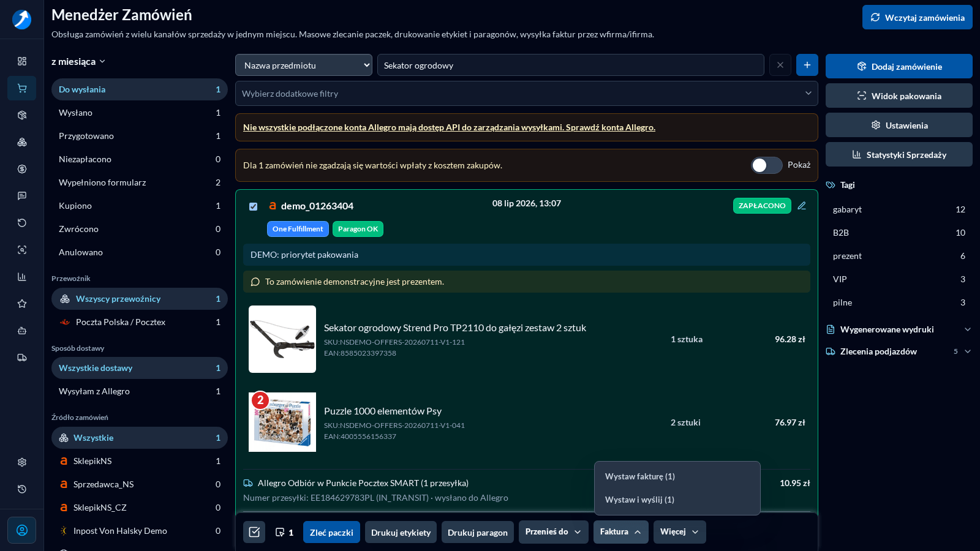Open the 'z miesiąca' period dropdown

(x=78, y=61)
